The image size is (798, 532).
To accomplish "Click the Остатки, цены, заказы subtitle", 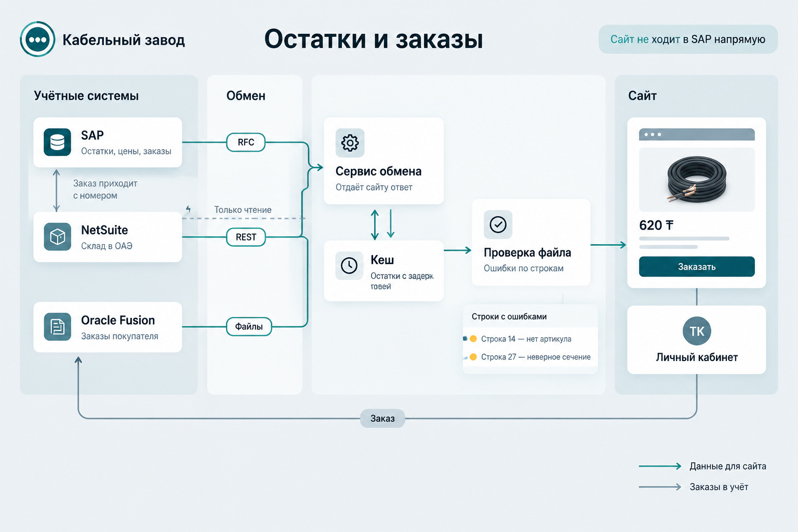I will [126, 151].
